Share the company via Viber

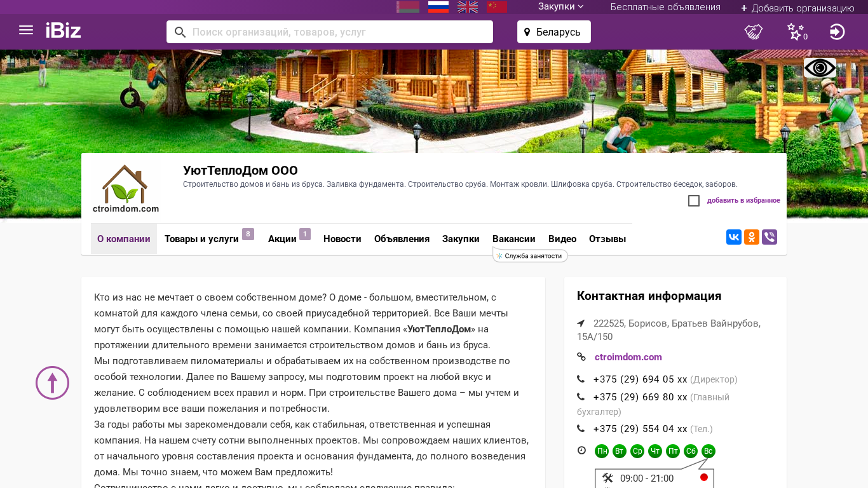[x=770, y=237]
